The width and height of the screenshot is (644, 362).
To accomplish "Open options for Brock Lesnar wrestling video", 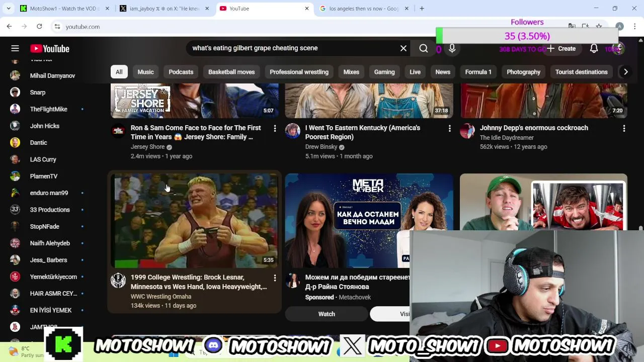I will pos(275,278).
